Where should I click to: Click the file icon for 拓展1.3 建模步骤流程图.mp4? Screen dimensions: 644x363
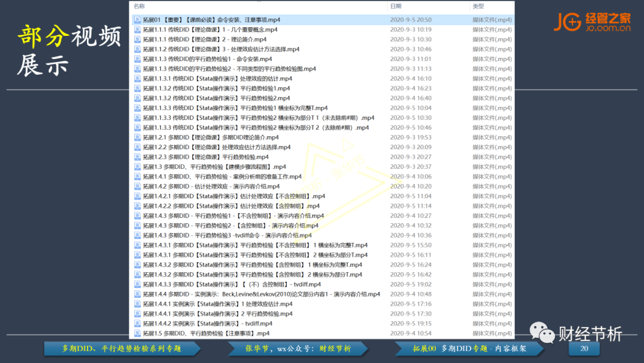(x=138, y=167)
